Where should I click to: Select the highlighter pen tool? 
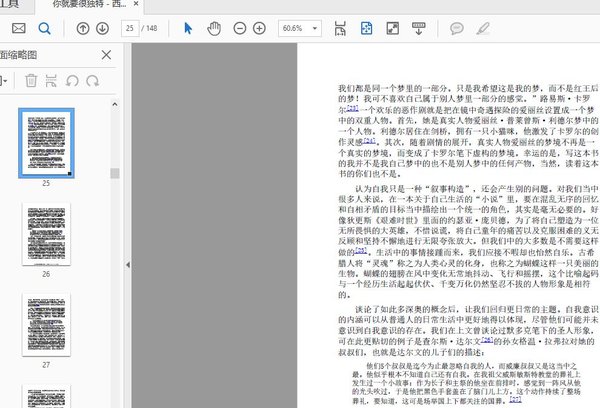click(484, 29)
